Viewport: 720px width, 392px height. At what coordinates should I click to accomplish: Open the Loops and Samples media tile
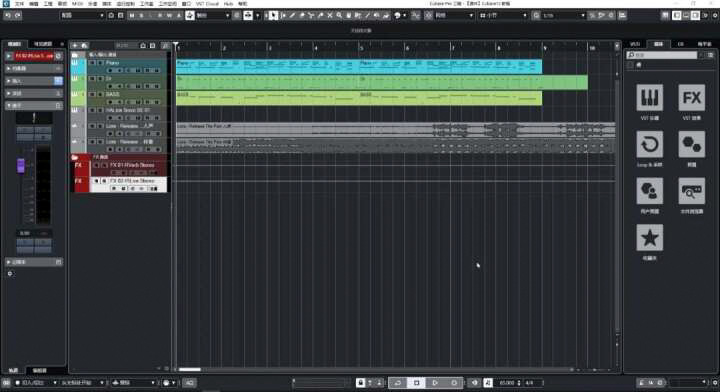[x=649, y=144]
